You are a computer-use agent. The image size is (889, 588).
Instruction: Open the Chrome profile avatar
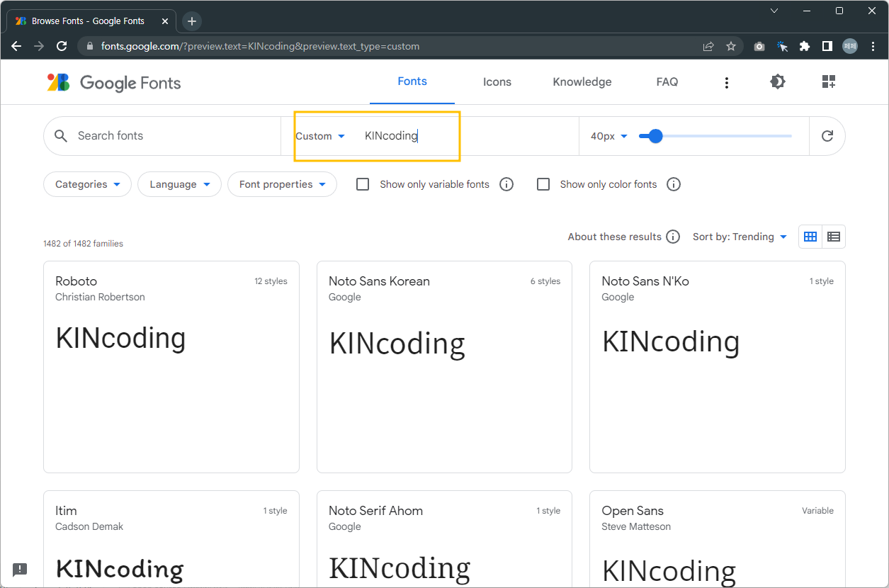[x=849, y=46]
